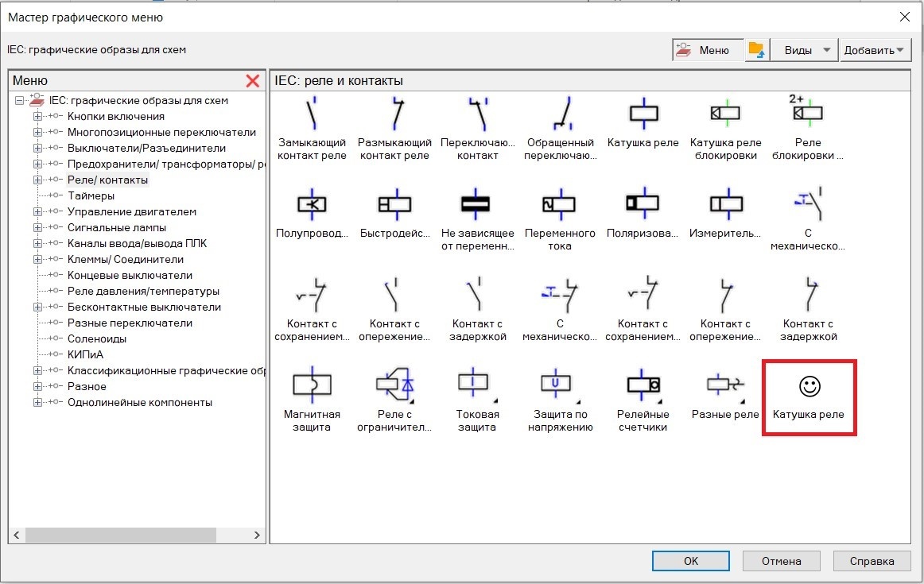Open the Разные реле submenu icon
The image size is (924, 584).
point(725,386)
